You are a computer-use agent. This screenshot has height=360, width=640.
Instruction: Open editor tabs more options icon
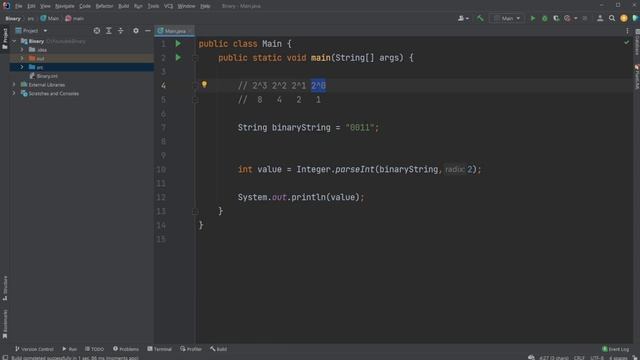pyautogui.click(x=627, y=31)
